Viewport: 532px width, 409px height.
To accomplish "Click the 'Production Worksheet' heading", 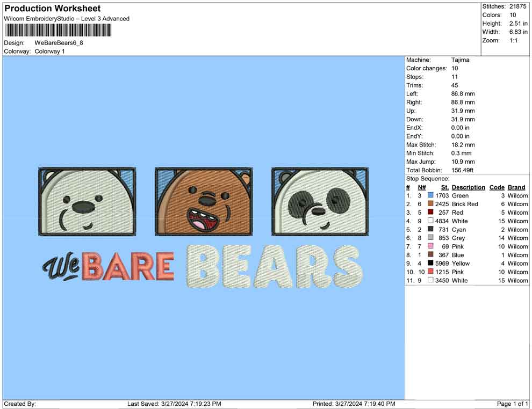I will tap(53, 9).
